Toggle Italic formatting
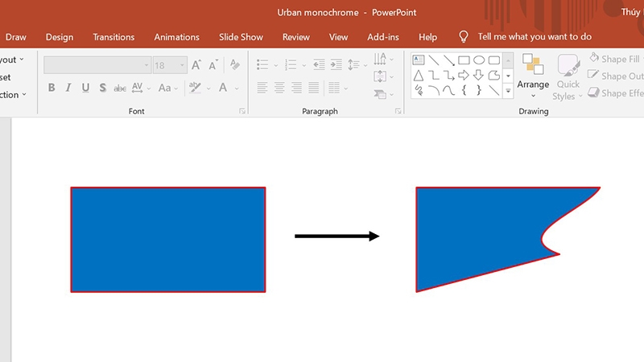This screenshot has width=644, height=362. (x=68, y=88)
